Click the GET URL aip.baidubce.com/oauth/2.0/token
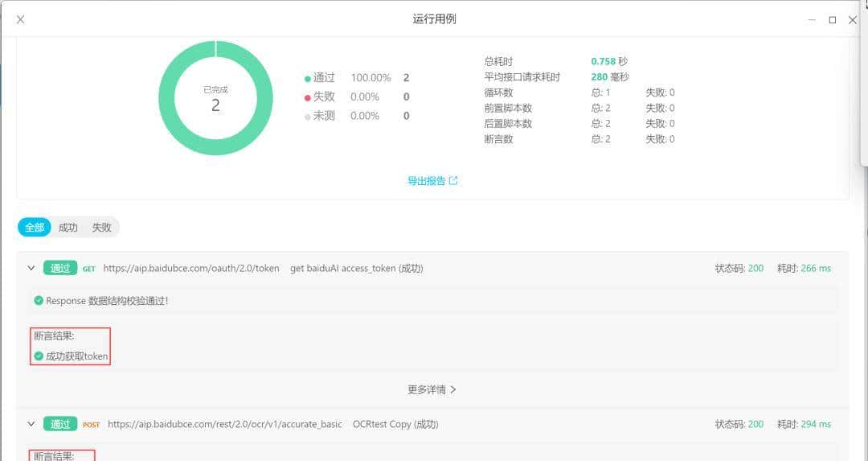868x461 pixels. click(x=191, y=268)
